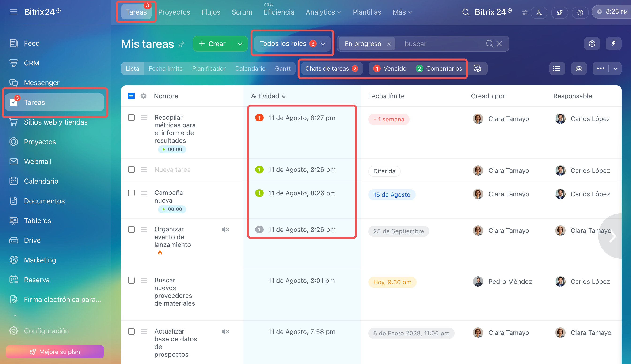This screenshot has height=364, width=631.
Task: Check the Organizar evento de lanzamiento checkbox
Action: pos(131,230)
